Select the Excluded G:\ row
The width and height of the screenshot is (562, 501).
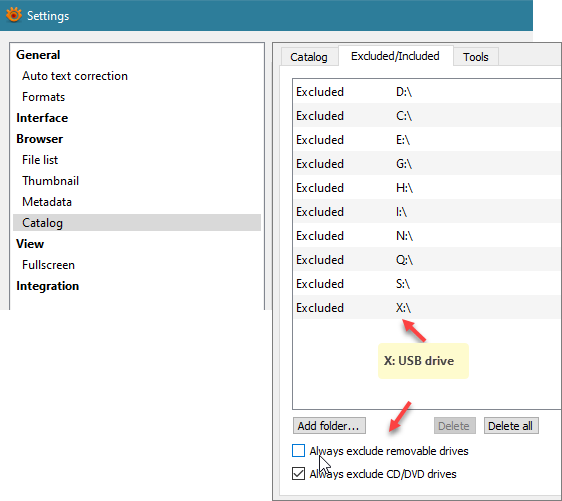[427, 163]
